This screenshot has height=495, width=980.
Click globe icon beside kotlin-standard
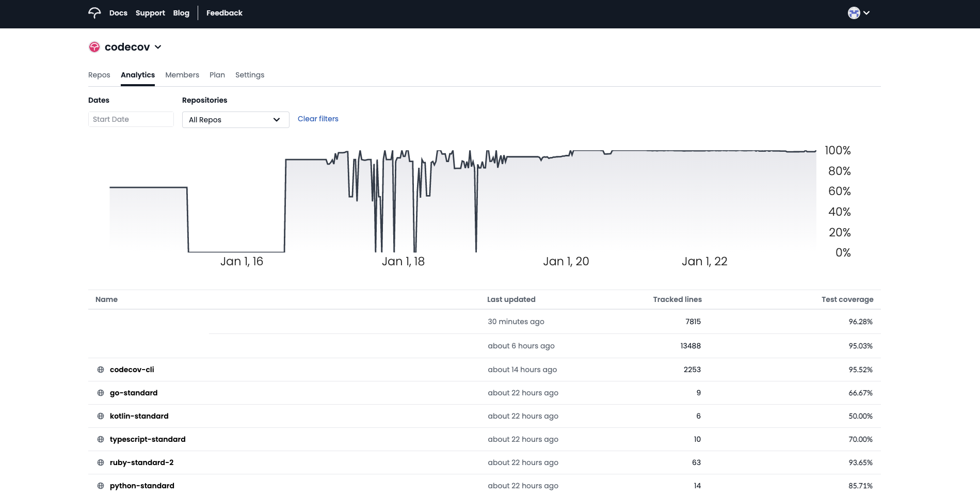[x=101, y=416]
